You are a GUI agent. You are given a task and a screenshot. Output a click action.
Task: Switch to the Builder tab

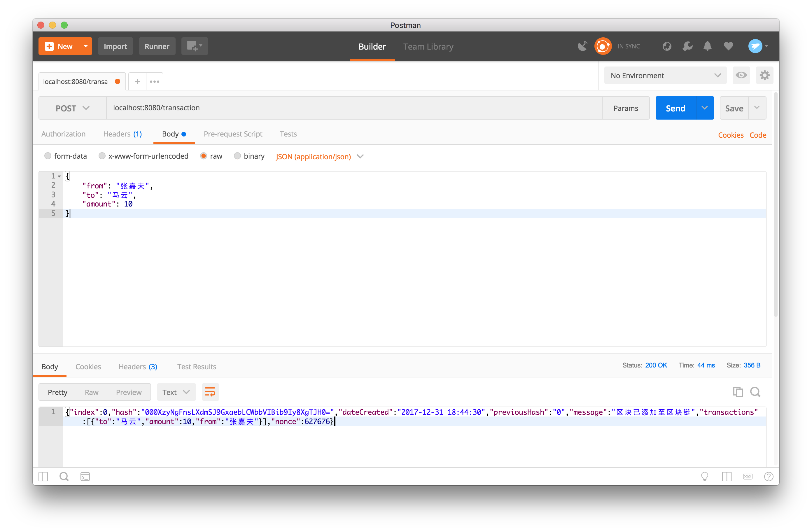tap(372, 46)
